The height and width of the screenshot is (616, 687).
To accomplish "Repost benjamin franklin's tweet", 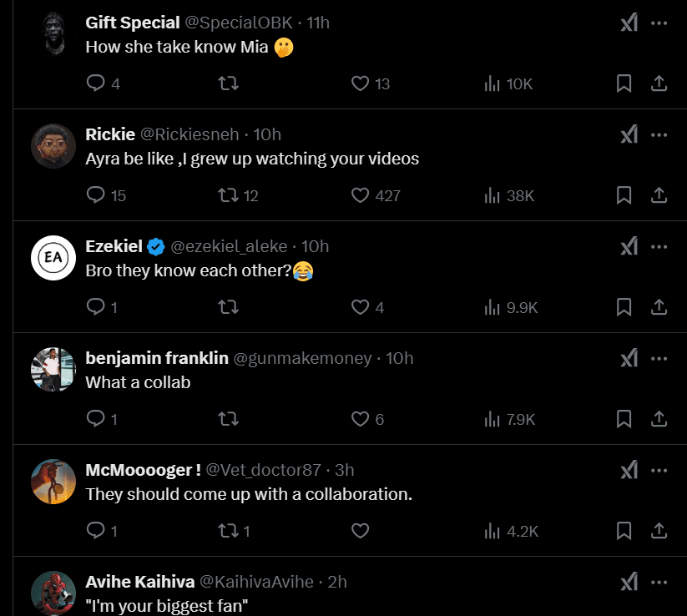I will click(227, 419).
